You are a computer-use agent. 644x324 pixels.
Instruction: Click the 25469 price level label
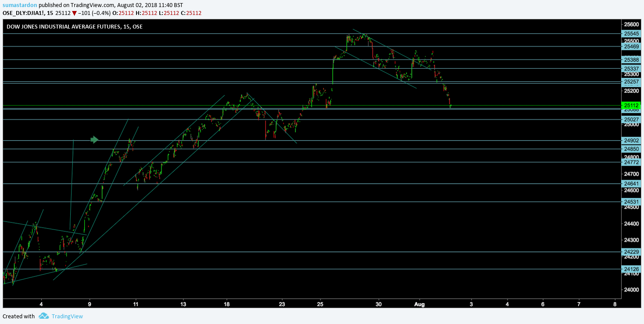click(631, 46)
